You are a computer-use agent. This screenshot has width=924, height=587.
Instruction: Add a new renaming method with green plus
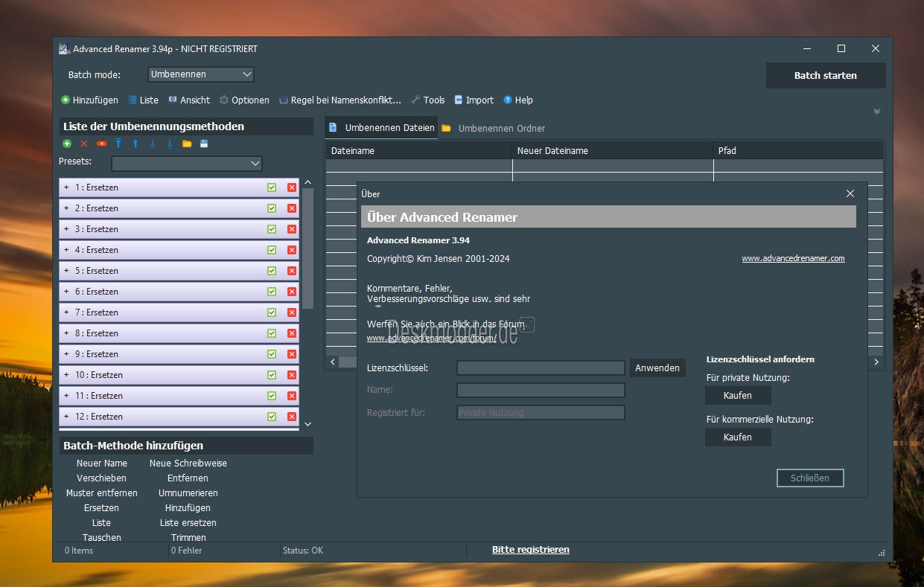point(67,144)
